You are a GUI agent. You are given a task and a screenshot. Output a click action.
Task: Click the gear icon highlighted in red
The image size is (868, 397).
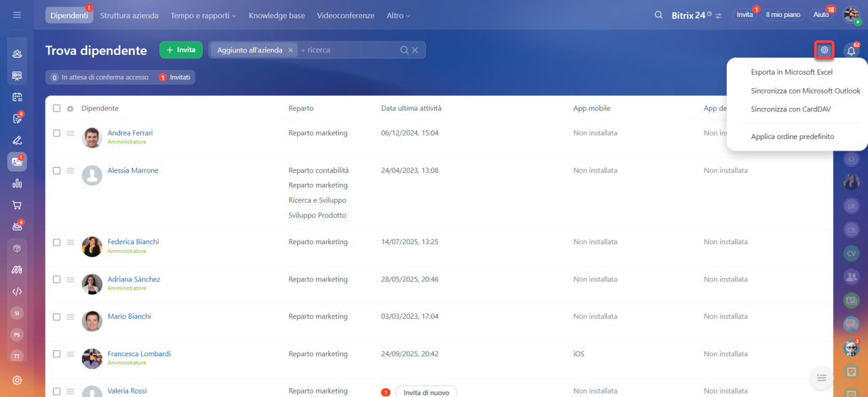click(x=825, y=50)
